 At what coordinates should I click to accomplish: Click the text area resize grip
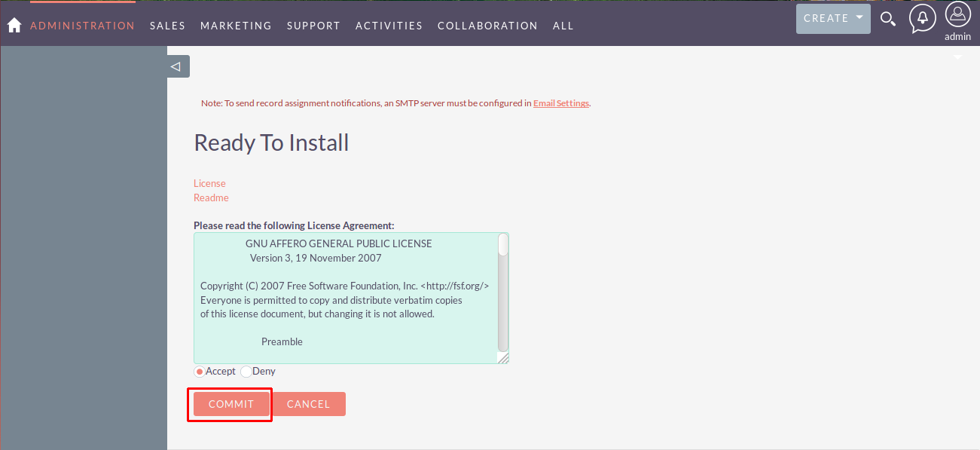[503, 358]
